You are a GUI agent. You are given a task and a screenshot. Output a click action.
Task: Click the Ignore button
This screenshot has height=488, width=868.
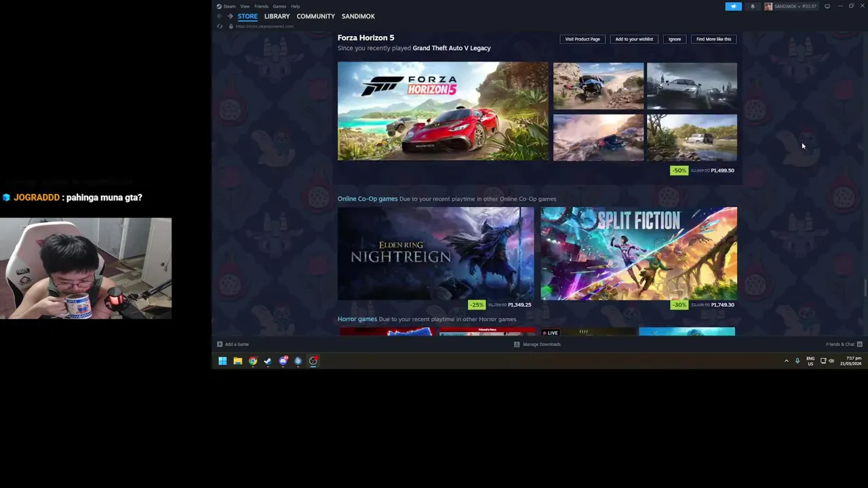675,39
